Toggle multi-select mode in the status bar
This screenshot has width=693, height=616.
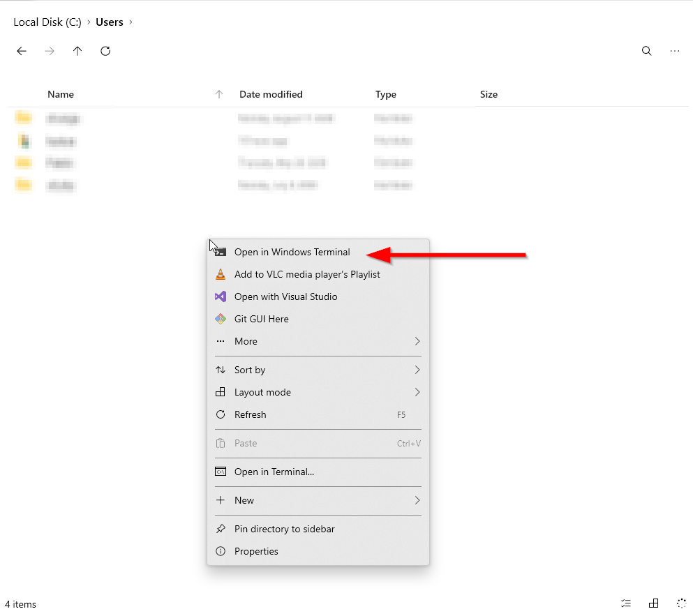626,603
